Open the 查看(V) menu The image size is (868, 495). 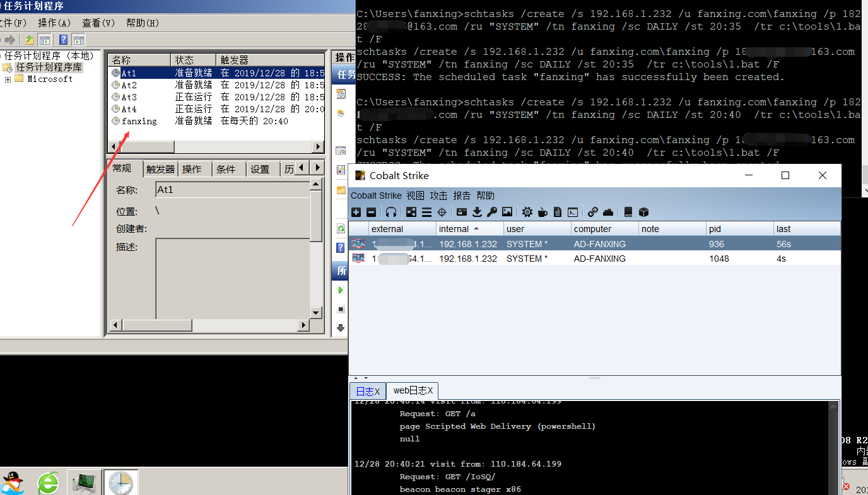(x=98, y=23)
